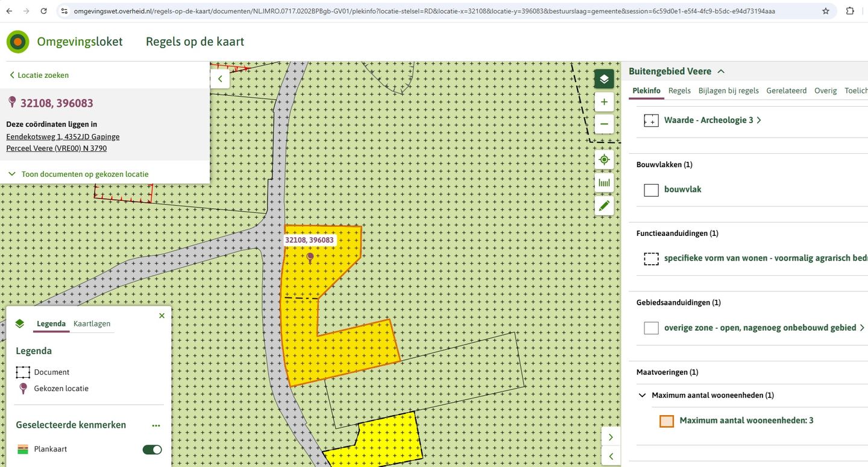Toggle the Plankaart switch off
This screenshot has height=467, width=868.
click(x=152, y=450)
